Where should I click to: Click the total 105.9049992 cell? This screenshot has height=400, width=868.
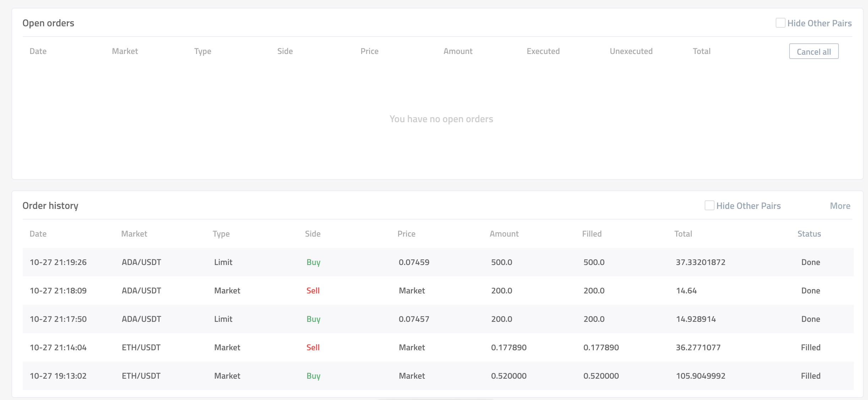pos(700,376)
